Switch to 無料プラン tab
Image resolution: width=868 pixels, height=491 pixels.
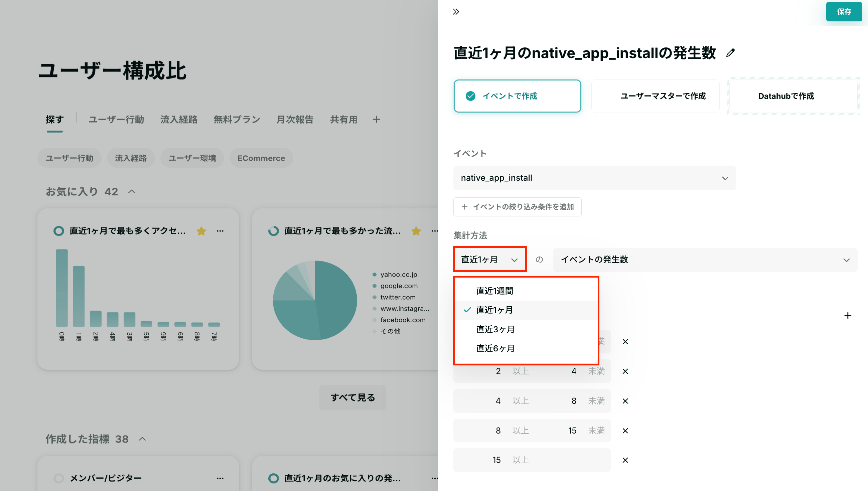[237, 119]
